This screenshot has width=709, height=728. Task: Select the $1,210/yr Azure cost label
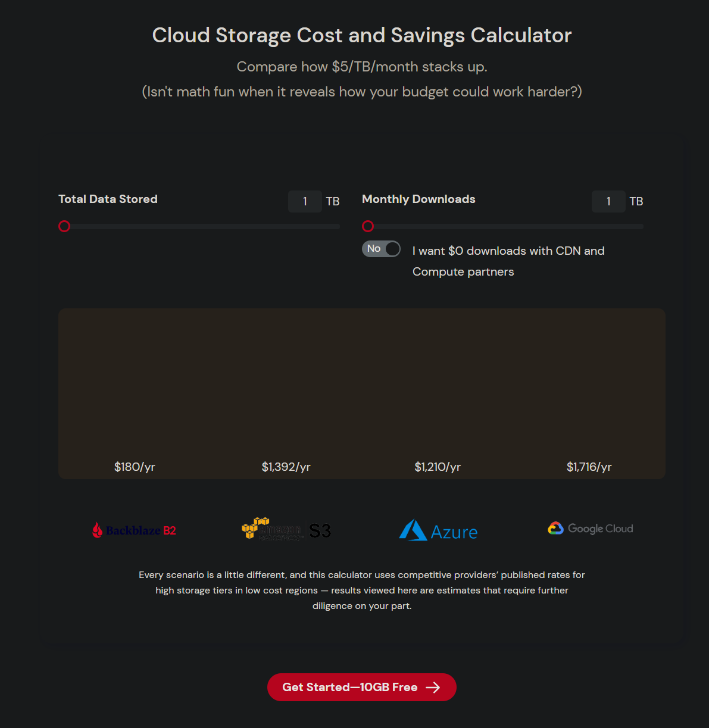[x=438, y=467]
